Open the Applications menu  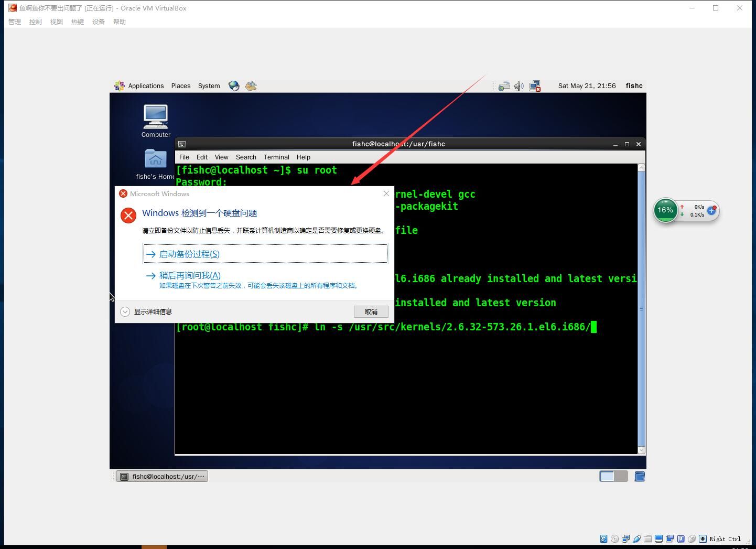coord(146,86)
